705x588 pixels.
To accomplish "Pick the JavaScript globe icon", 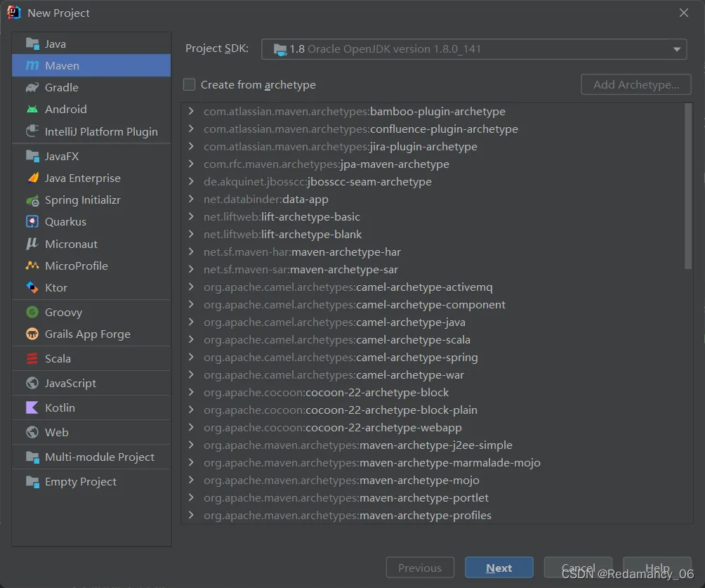I will tap(32, 383).
